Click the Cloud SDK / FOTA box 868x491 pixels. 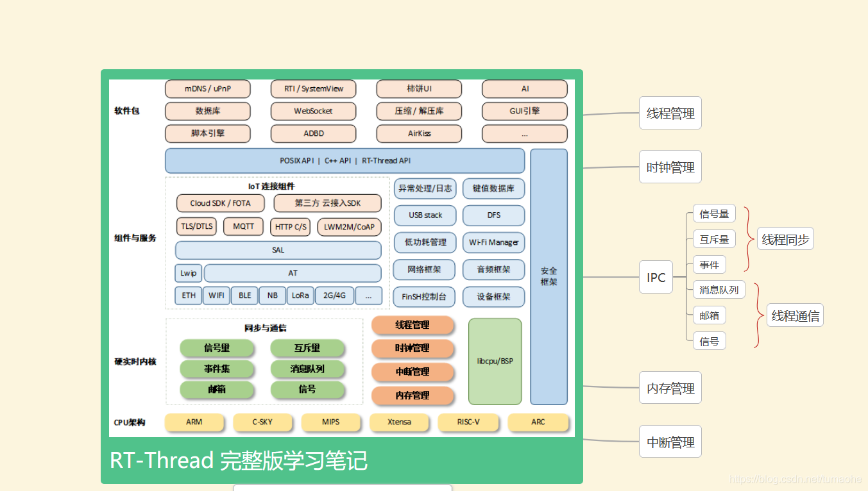(220, 203)
